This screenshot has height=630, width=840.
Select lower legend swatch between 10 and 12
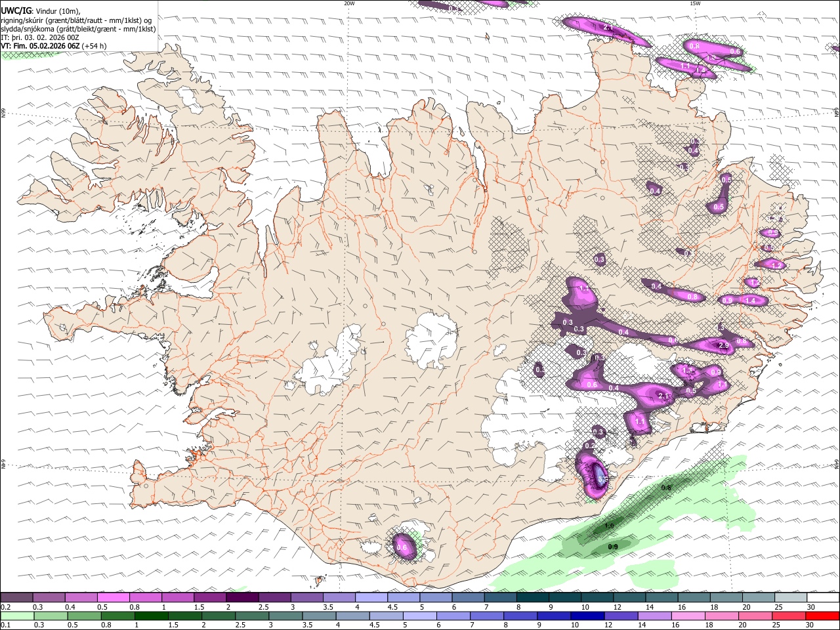click(x=588, y=616)
